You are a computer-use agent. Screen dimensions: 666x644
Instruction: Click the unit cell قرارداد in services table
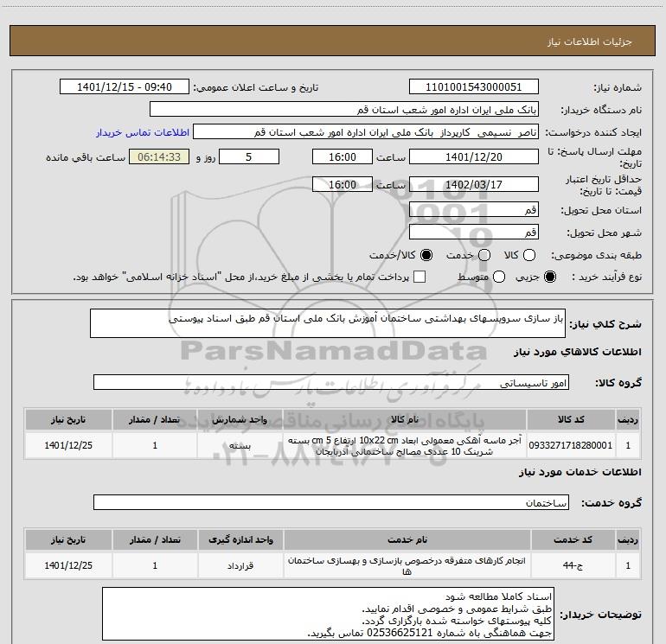tap(240, 565)
